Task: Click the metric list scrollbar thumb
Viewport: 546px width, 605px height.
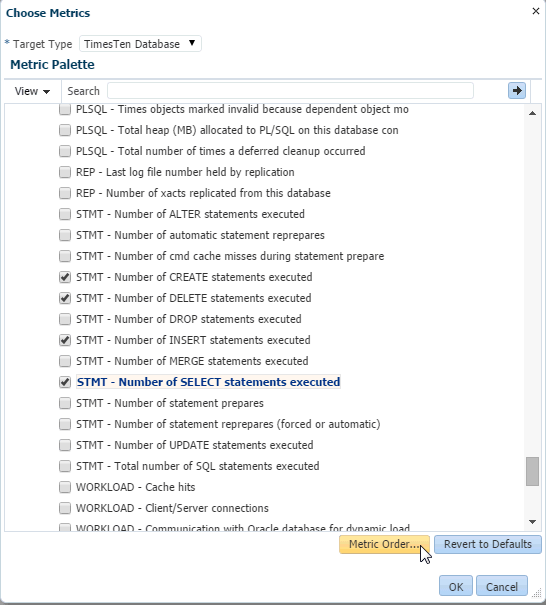Action: 532,471
